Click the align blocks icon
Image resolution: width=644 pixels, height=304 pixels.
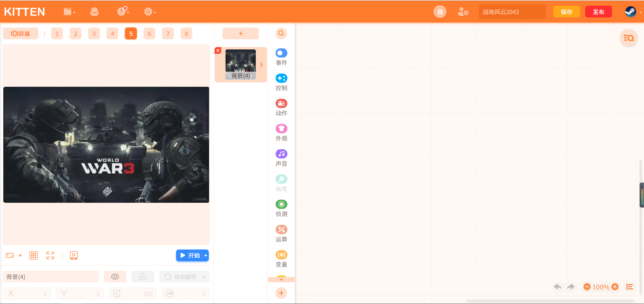[630, 287]
